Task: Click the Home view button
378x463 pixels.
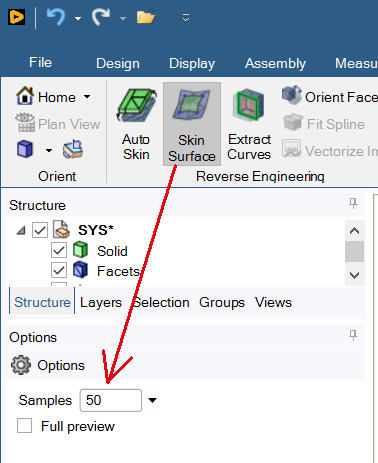Action: 46,97
